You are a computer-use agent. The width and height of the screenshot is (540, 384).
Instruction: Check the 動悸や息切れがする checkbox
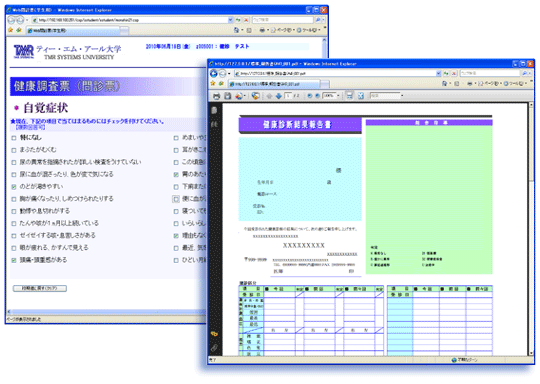click(14, 211)
